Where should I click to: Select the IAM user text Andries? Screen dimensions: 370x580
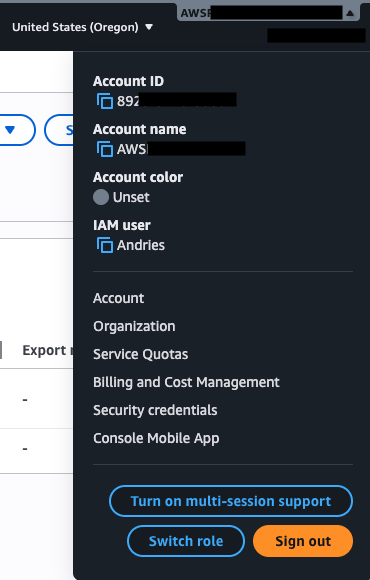coord(141,245)
